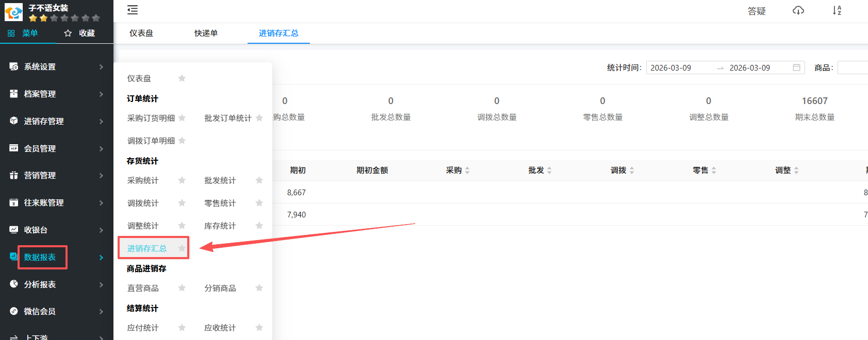
Task: Expand 收银台 with its chevron
Action: click(x=101, y=230)
